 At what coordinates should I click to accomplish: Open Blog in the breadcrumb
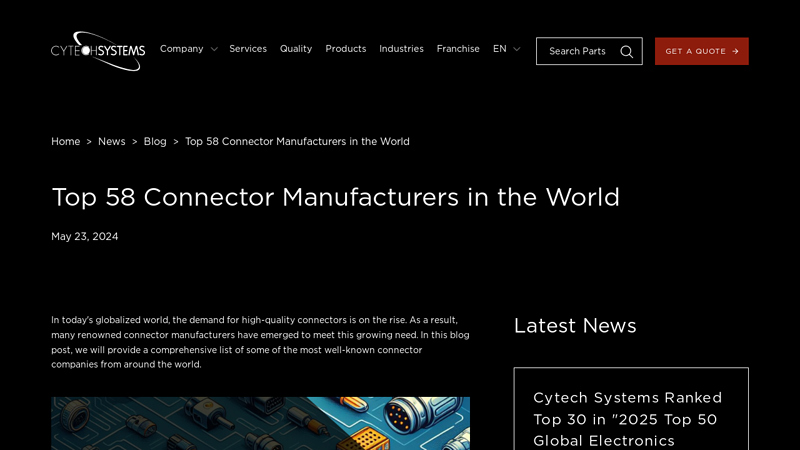[x=155, y=141]
